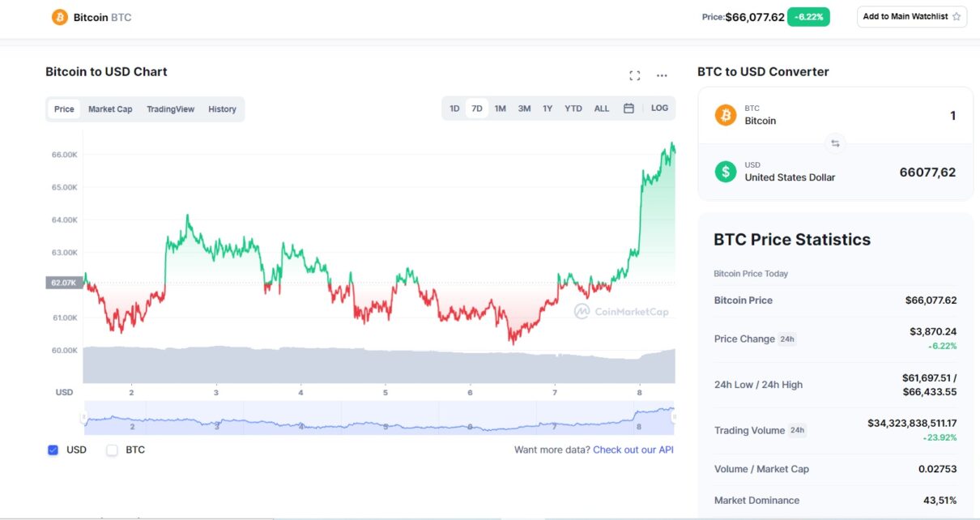980x520 pixels.
Task: Click the mini chart range navigator
Action: click(379, 417)
